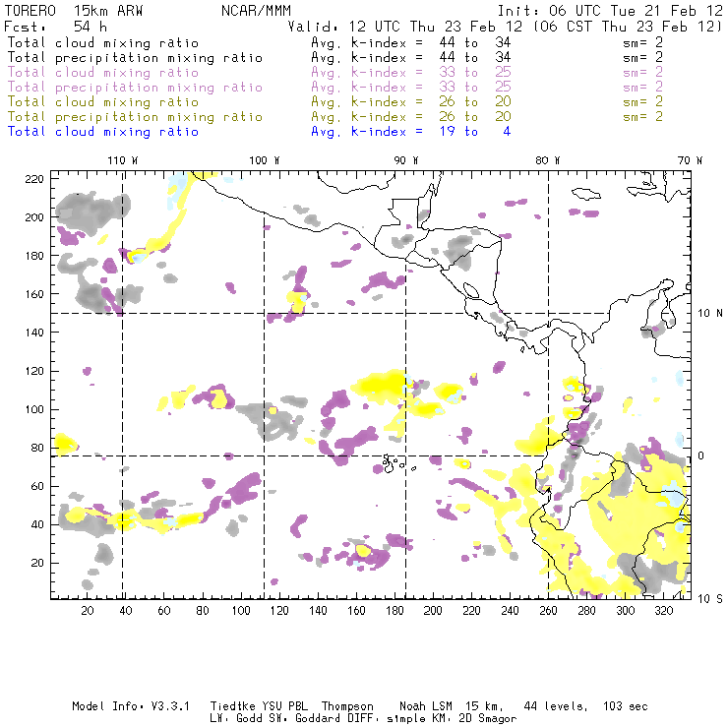Select the "Fcst: 54 h" forecast hour text
The height and width of the screenshot is (728, 728).
pos(55,27)
